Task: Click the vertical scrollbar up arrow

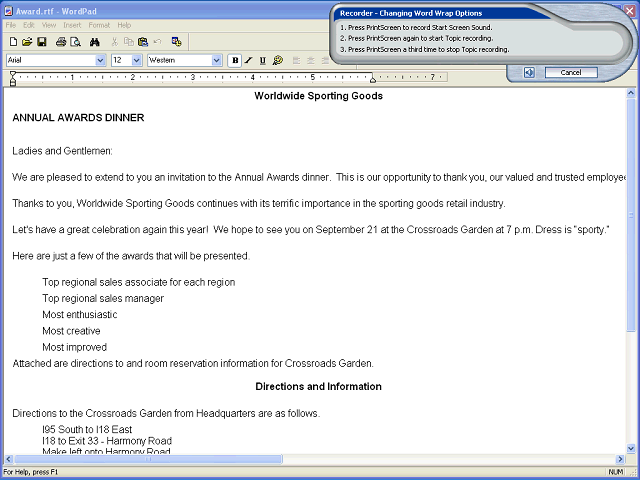Action: click(x=631, y=93)
